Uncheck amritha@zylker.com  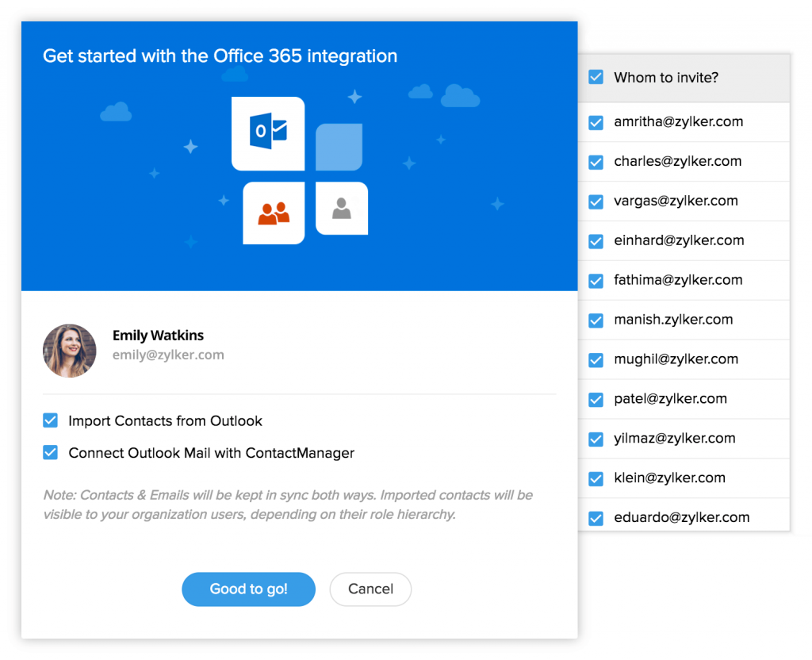[x=596, y=123]
